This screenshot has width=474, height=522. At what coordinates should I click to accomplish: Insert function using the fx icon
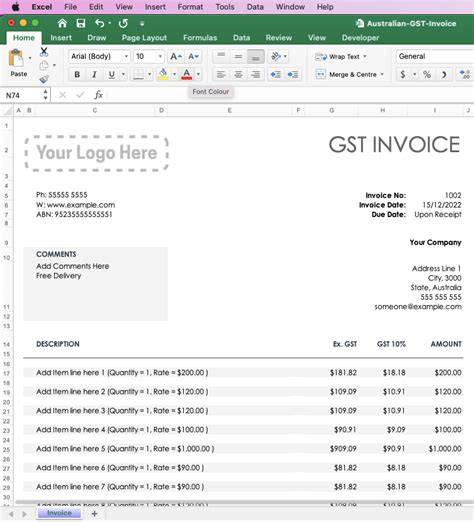tap(98, 95)
